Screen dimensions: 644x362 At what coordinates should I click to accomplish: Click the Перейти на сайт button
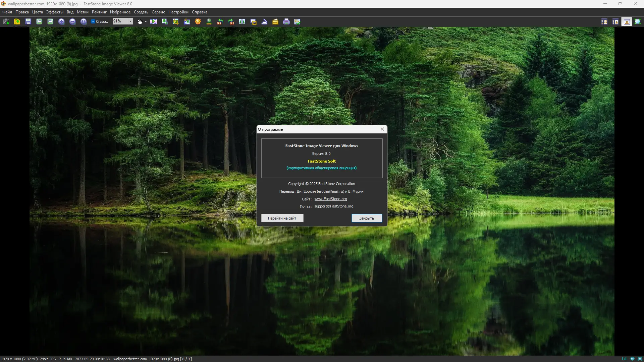click(x=282, y=218)
